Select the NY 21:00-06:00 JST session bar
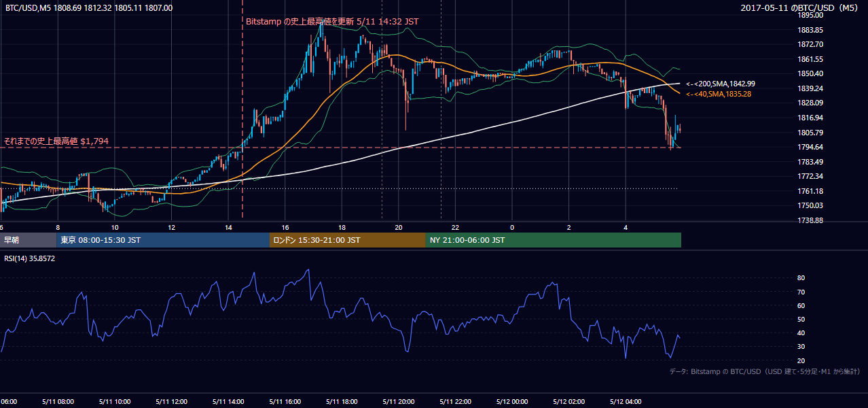The height and width of the screenshot is (408, 868). 554,240
